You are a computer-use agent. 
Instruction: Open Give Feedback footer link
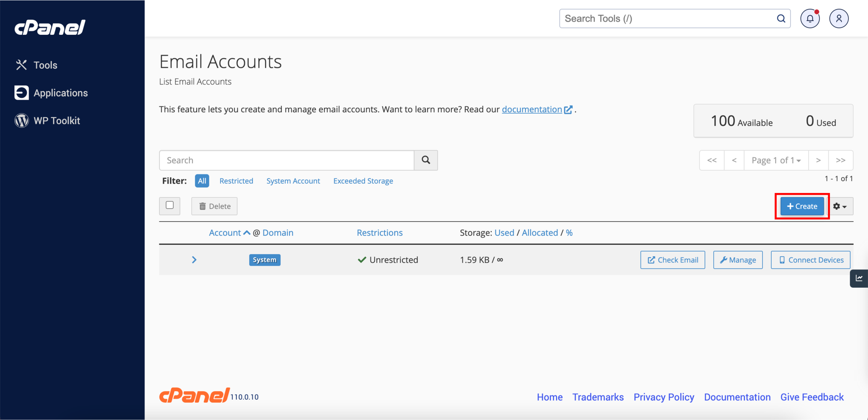pos(812,397)
